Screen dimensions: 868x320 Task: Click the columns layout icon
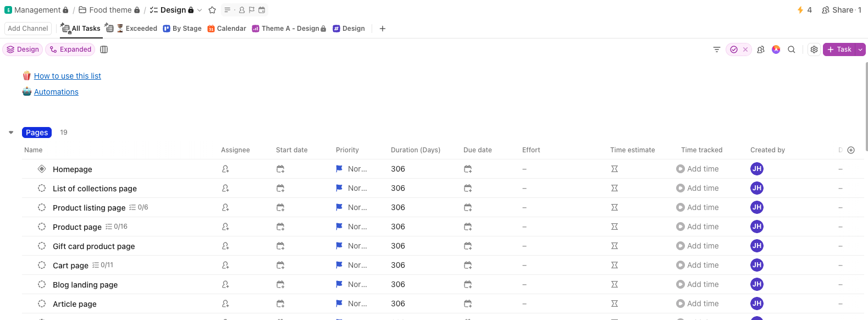104,49
